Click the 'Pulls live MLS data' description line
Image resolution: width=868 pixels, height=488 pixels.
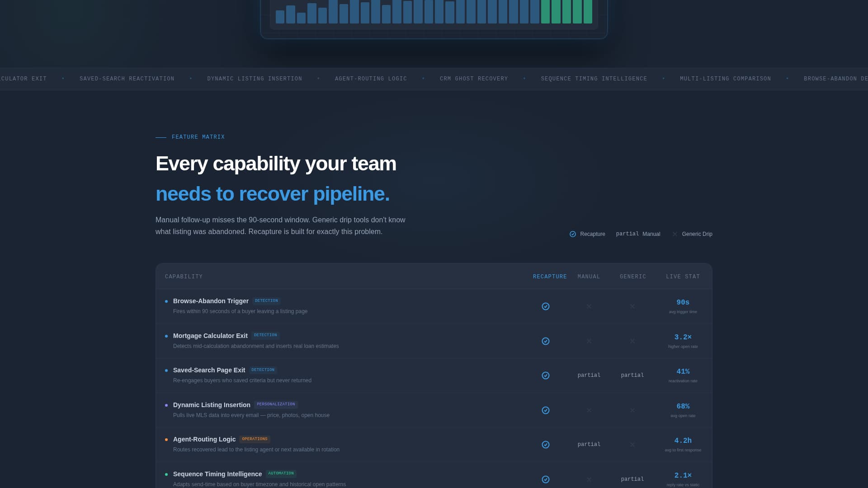pos(251,415)
